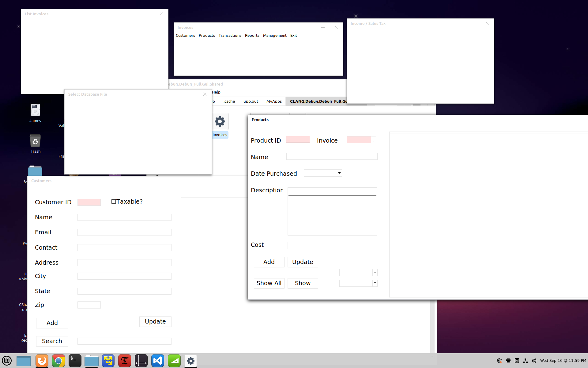Open the terminal from the taskbar
Screen dimensions: 588x368
75,361
